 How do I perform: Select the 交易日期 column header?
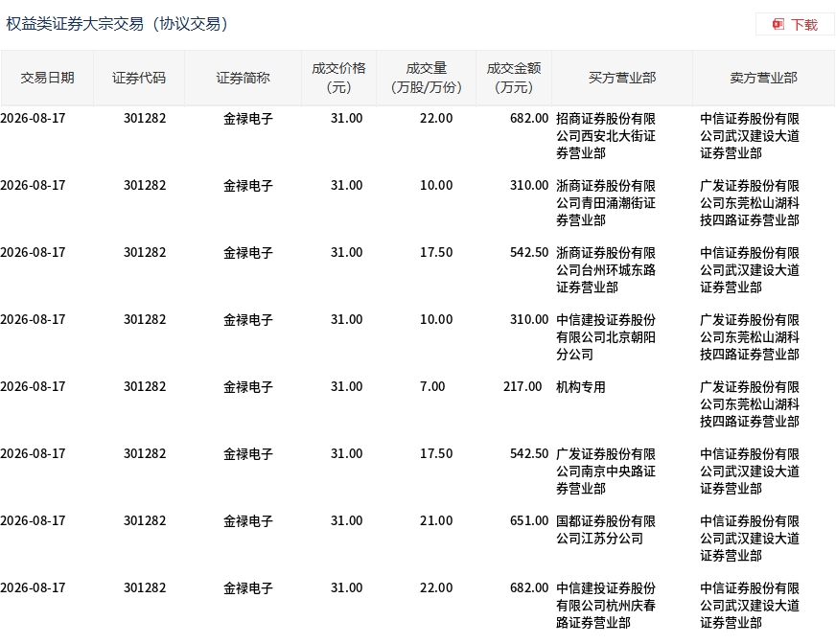pos(47,78)
